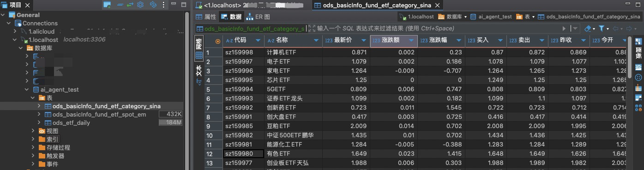Collapse the ai_agent_test database node
Image resolution: width=644 pixels, height=170 pixels.
[27, 89]
